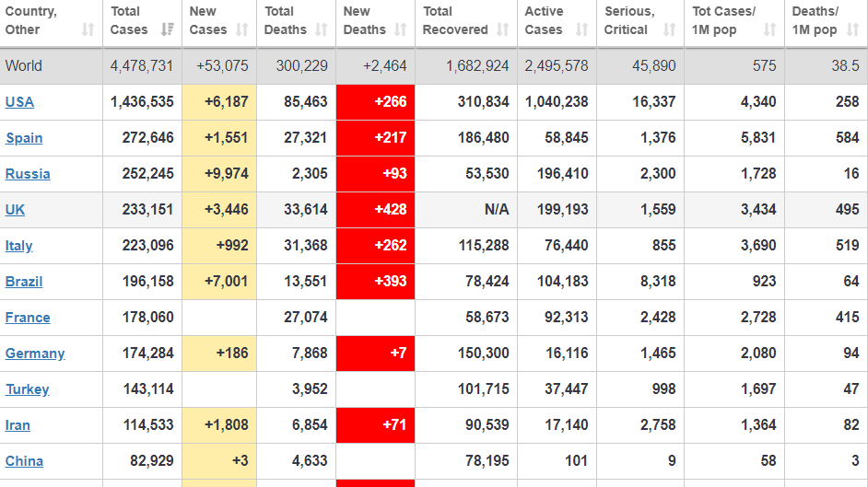Select world active cases 2,495,578
This screenshot has height=487, width=868.
(x=557, y=65)
